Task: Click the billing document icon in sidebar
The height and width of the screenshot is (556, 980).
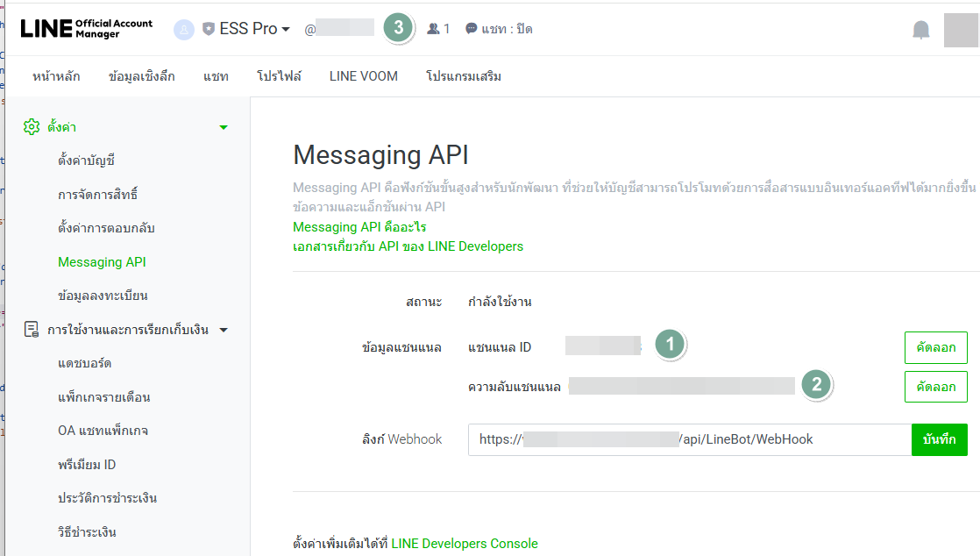Action: click(32, 330)
